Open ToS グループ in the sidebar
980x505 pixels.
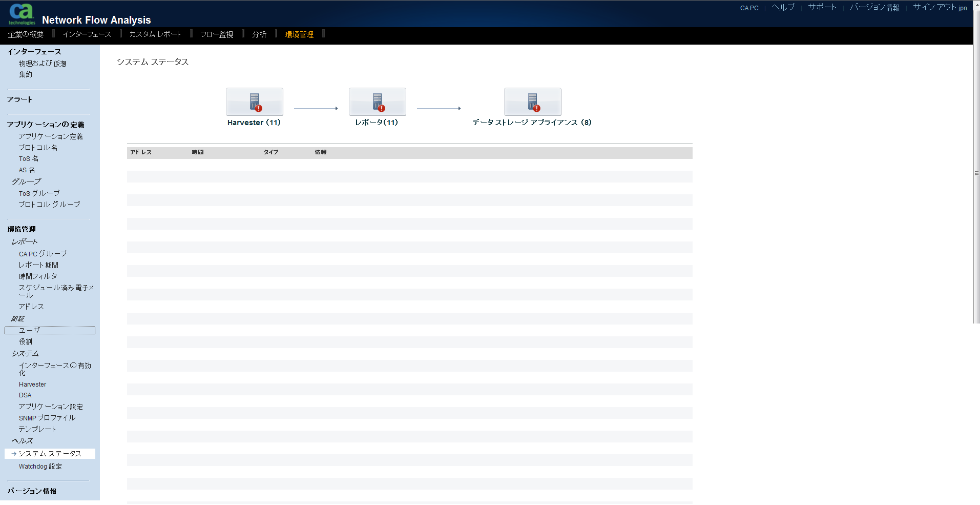(39, 193)
